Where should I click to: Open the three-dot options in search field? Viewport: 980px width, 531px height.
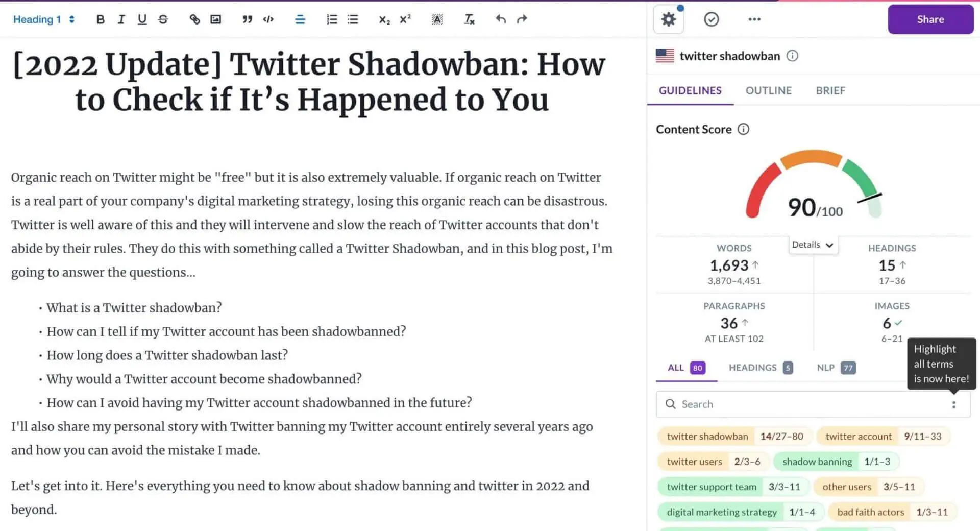click(953, 405)
